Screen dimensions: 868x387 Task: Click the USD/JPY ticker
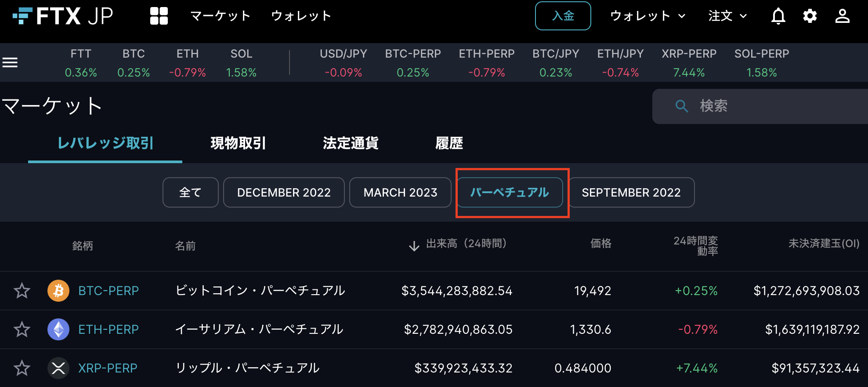344,63
